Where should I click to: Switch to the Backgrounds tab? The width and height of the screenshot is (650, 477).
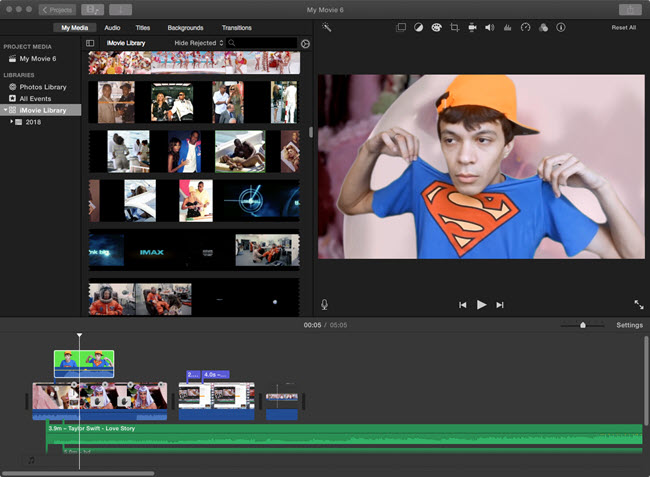186,28
